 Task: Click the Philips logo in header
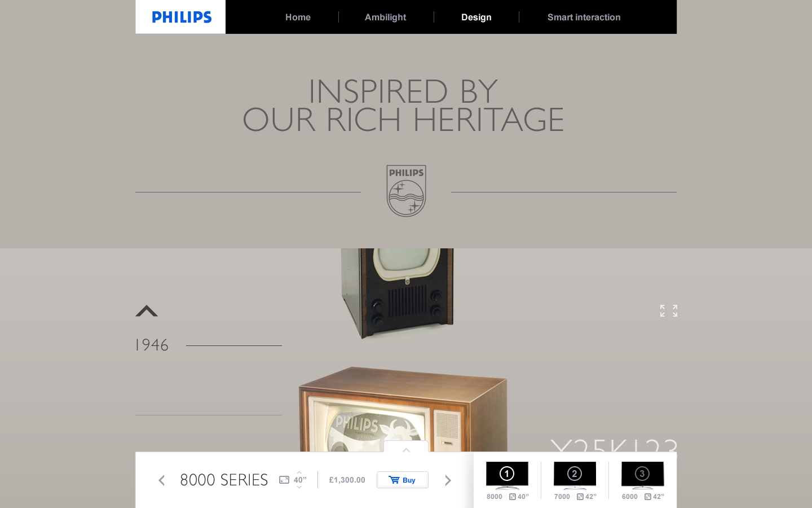pyautogui.click(x=182, y=17)
